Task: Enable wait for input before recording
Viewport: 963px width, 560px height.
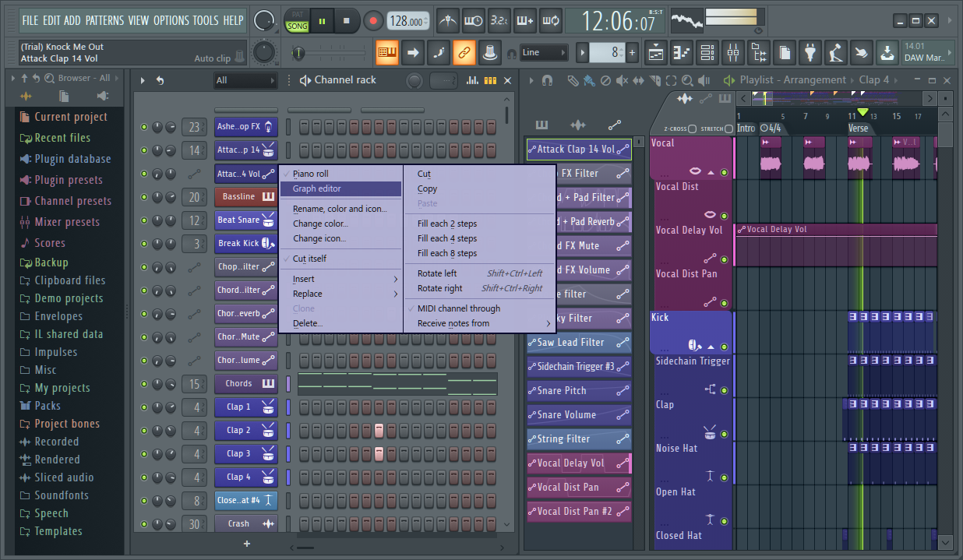Action: tap(473, 21)
